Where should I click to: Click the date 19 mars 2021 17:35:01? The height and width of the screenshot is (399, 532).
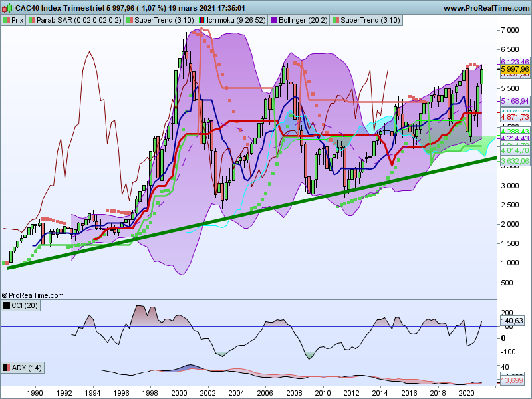207,8
